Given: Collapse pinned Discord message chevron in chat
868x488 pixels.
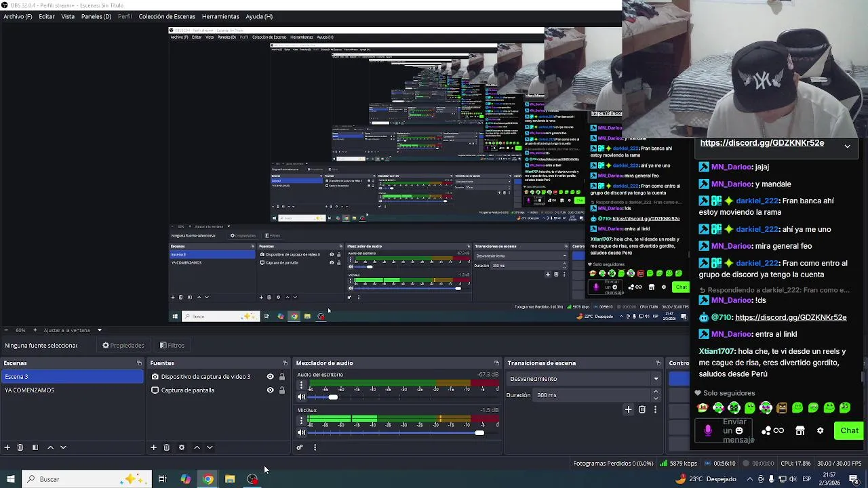Looking at the screenshot, I should (x=847, y=146).
